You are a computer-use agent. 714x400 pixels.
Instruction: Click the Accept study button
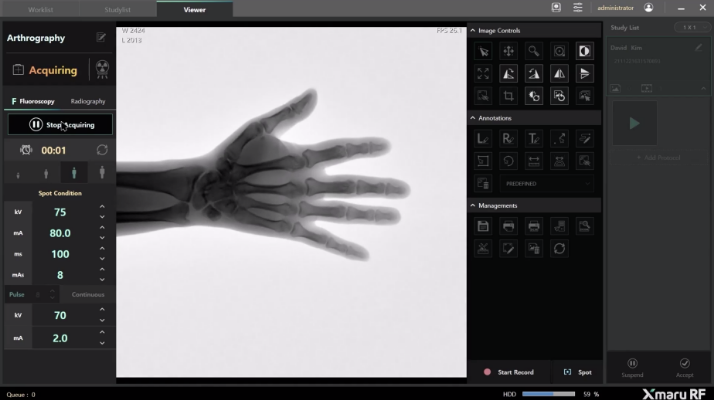click(x=684, y=368)
